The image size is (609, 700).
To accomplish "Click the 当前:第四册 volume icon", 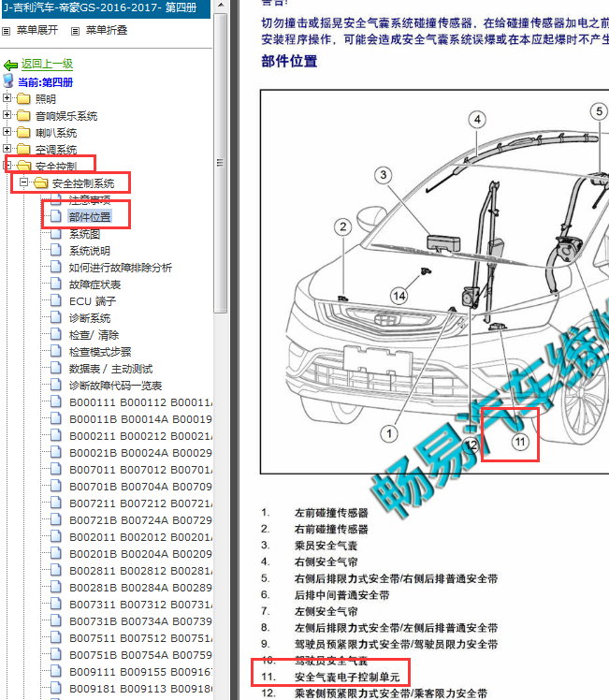I will pos(8,80).
